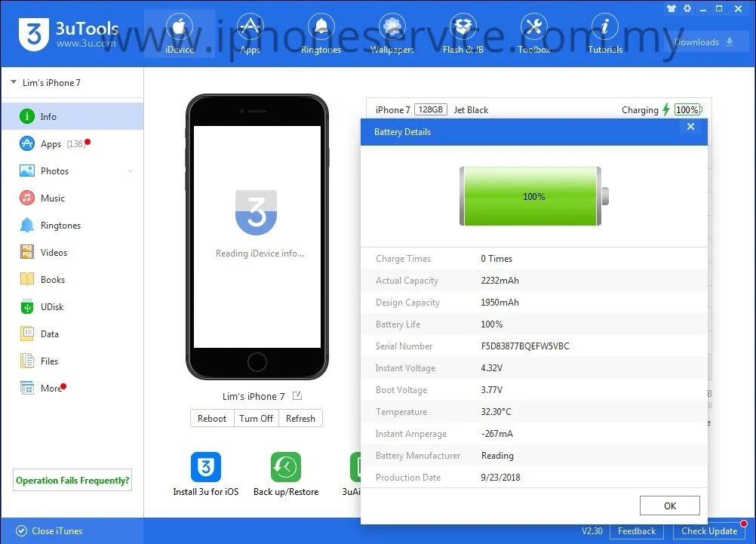
Task: Open Feedback in the status bar
Action: pyautogui.click(x=637, y=531)
